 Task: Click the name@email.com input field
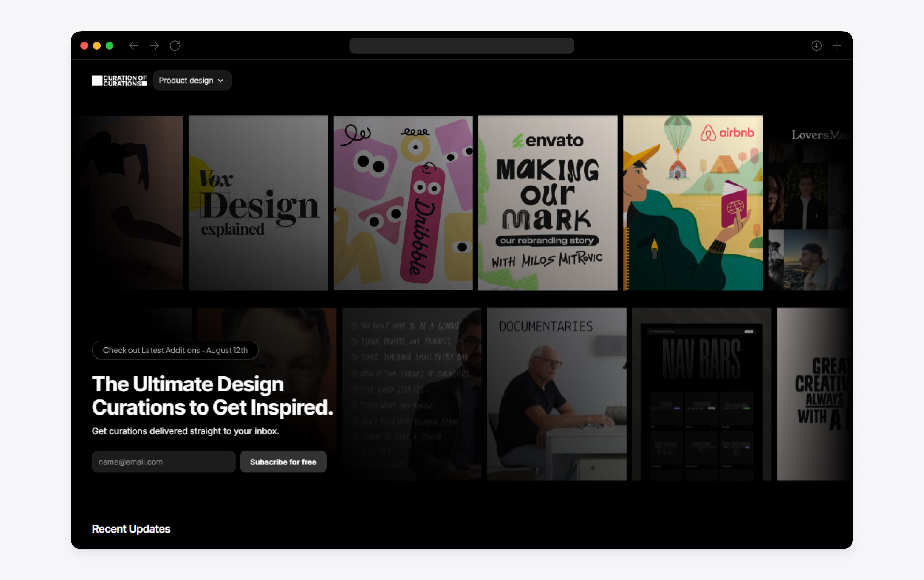[164, 461]
